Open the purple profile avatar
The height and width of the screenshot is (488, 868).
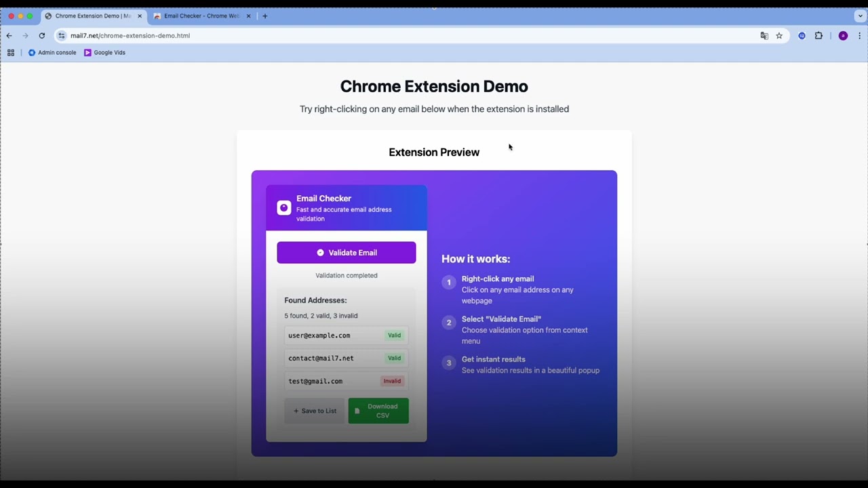843,36
